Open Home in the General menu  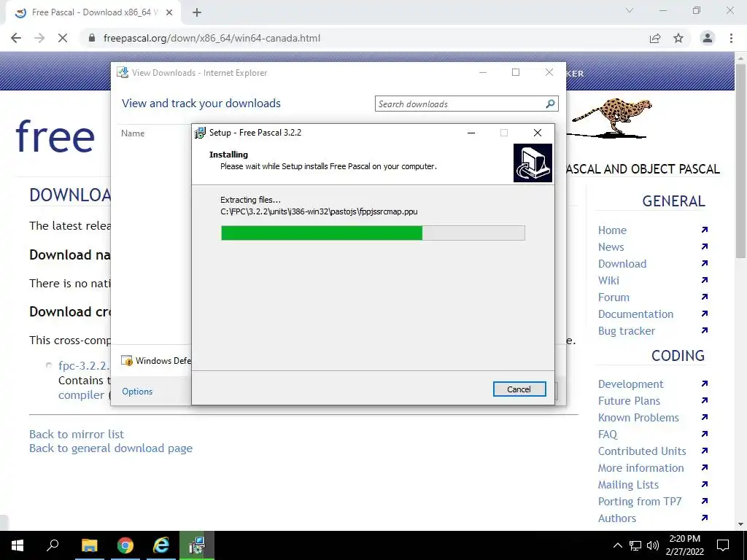click(612, 230)
